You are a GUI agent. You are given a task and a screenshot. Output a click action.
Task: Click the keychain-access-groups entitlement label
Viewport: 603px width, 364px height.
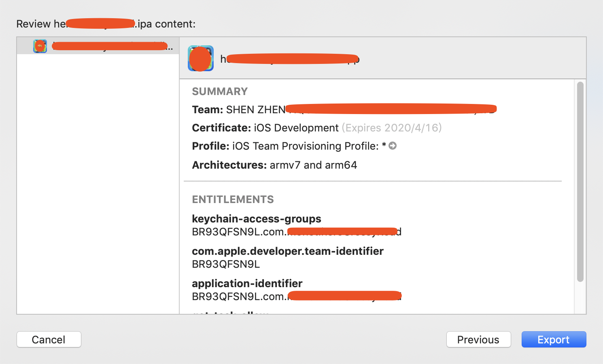257,219
